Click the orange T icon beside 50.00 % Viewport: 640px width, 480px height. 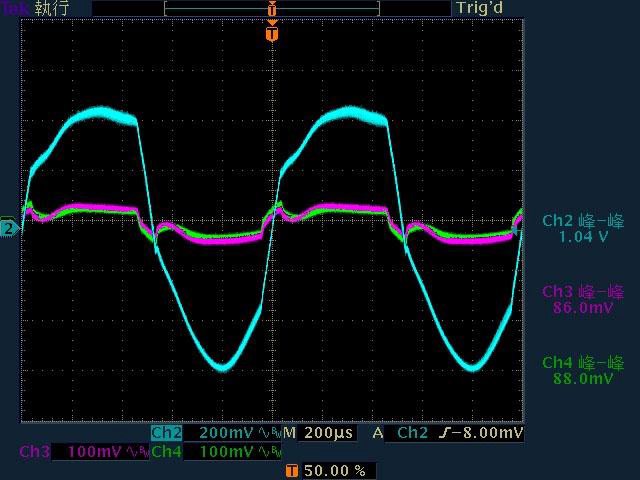[291, 470]
